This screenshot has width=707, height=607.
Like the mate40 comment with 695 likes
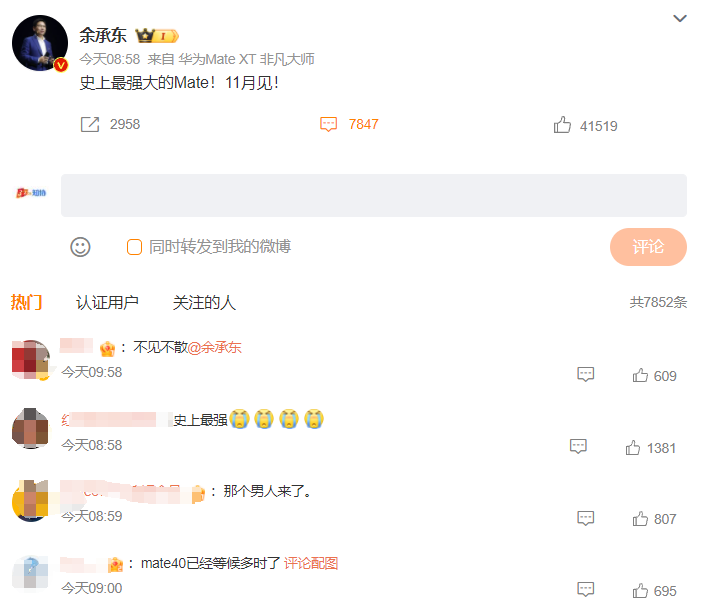point(640,590)
